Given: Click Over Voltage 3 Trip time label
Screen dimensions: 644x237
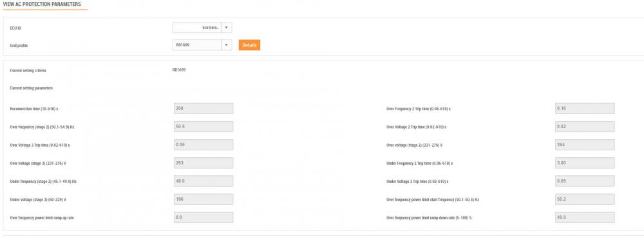Looking at the screenshot, I should (x=40, y=145).
